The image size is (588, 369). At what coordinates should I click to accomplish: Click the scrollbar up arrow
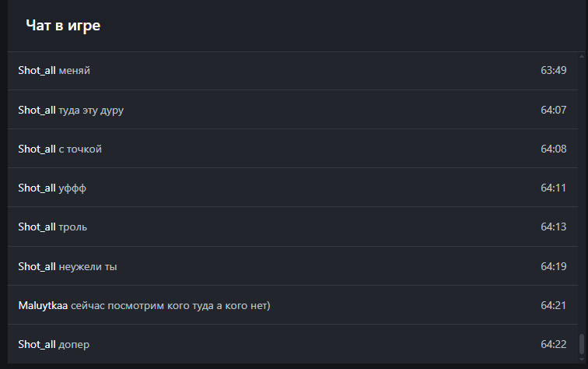pos(582,57)
